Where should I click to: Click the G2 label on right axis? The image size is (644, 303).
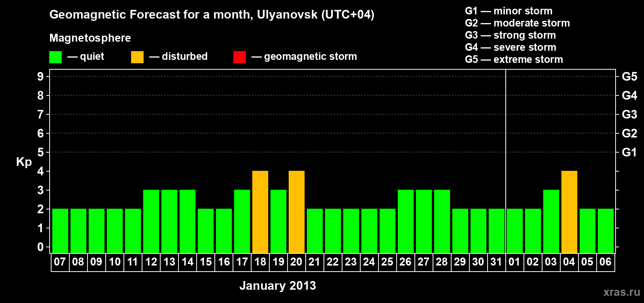(630, 133)
